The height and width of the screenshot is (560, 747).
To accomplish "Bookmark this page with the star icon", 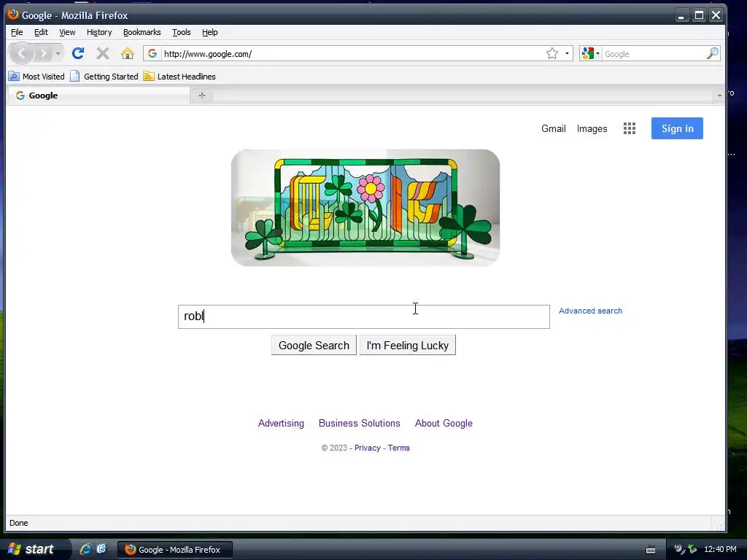I will (551, 53).
